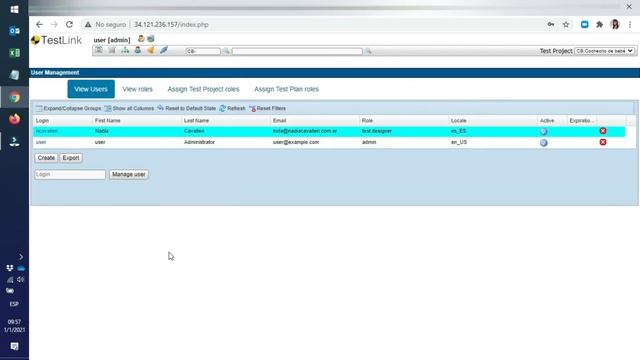Open Assign Test Plan roles tab
The height and width of the screenshot is (360, 640).
coord(287,89)
